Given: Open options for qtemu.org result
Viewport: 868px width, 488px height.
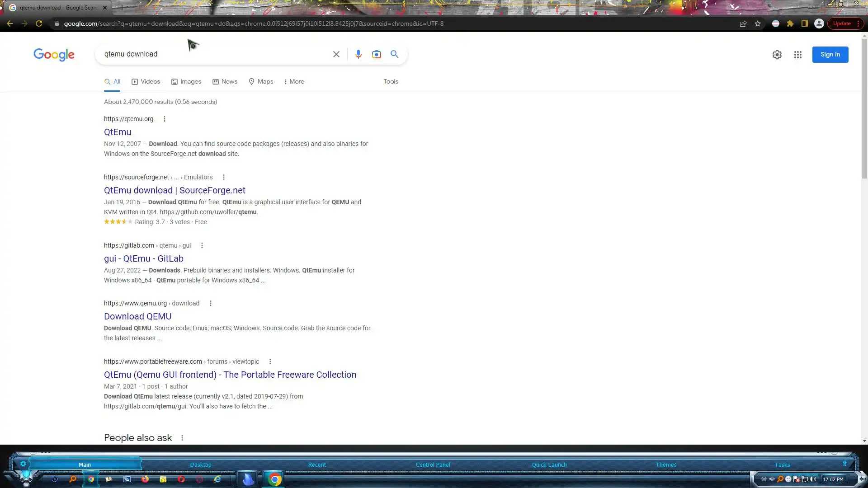Looking at the screenshot, I should [x=165, y=119].
